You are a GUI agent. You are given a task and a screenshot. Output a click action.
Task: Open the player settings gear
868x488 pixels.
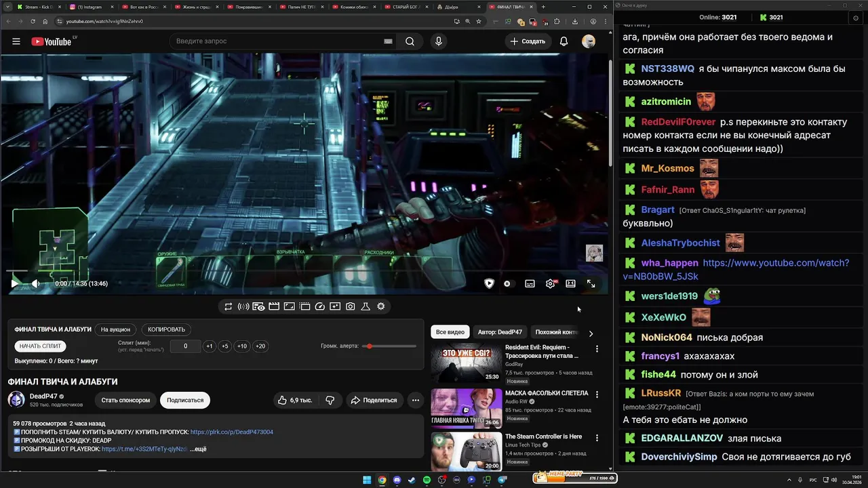point(550,283)
